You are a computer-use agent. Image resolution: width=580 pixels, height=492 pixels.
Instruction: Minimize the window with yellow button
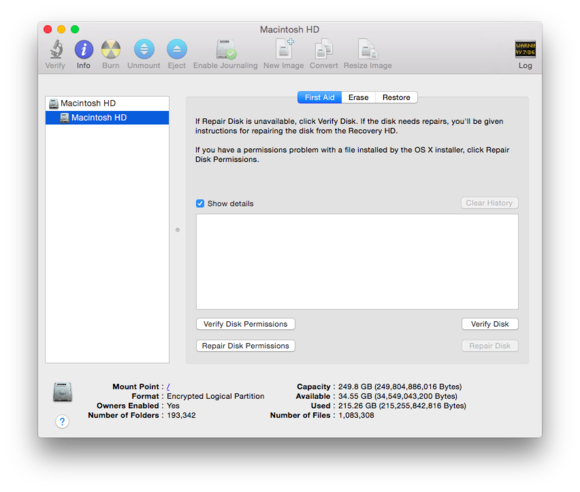pos(61,29)
